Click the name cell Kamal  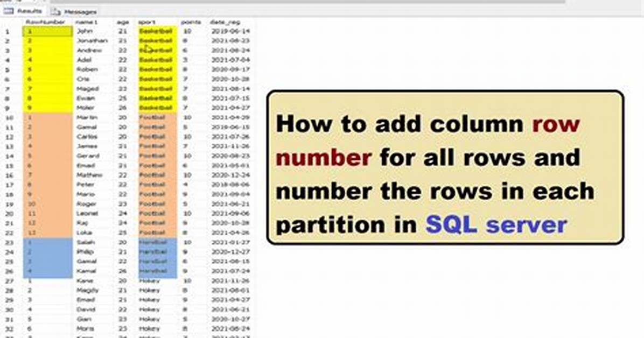[x=87, y=271]
